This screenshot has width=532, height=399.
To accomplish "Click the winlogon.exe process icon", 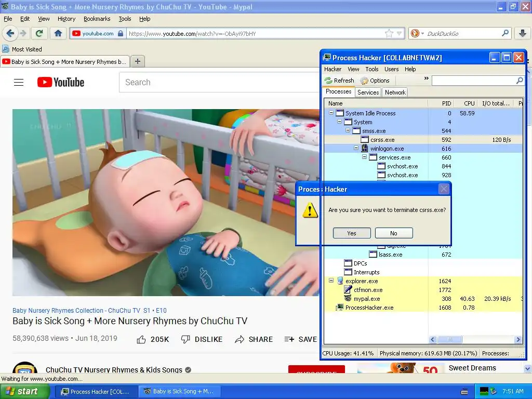I will pyautogui.click(x=365, y=148).
